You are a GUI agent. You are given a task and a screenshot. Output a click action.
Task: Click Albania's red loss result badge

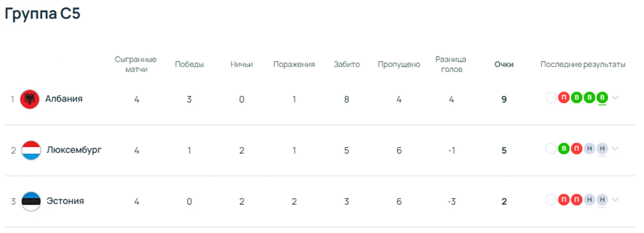tap(563, 98)
